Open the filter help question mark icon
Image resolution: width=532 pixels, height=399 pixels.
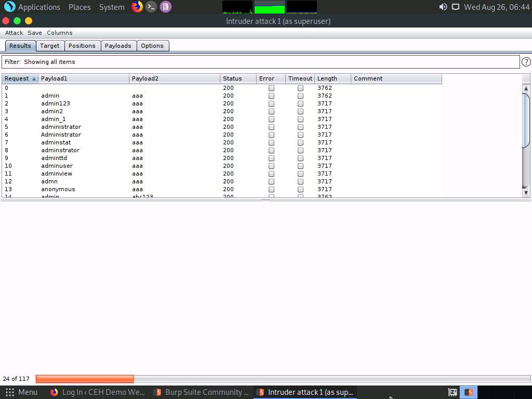pyautogui.click(x=527, y=62)
